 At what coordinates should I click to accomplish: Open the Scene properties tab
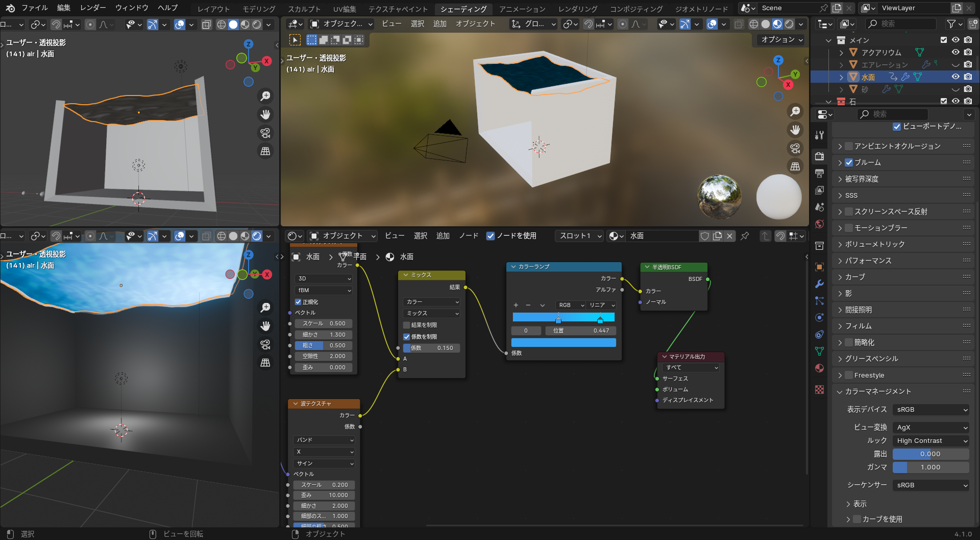click(819, 207)
